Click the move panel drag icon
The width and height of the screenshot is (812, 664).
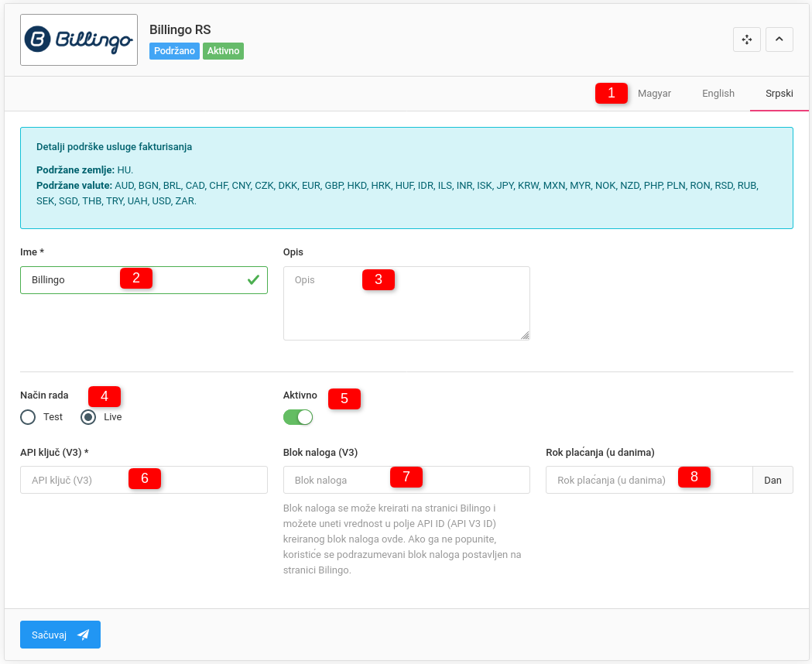pos(747,39)
